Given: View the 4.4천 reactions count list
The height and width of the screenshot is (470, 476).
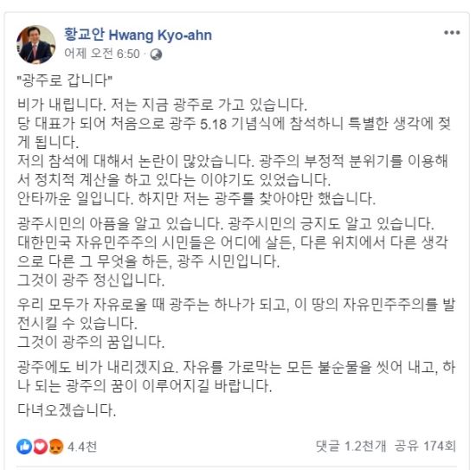Looking at the screenshot, I should tap(82, 447).
